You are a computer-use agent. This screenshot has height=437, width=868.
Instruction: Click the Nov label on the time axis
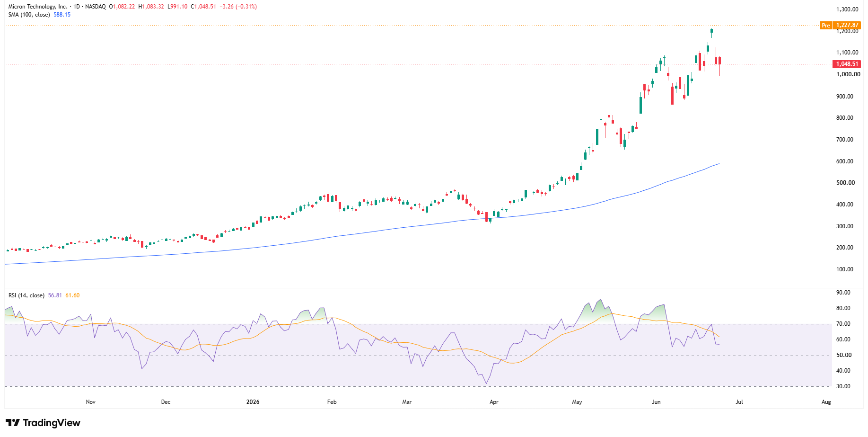pyautogui.click(x=91, y=402)
